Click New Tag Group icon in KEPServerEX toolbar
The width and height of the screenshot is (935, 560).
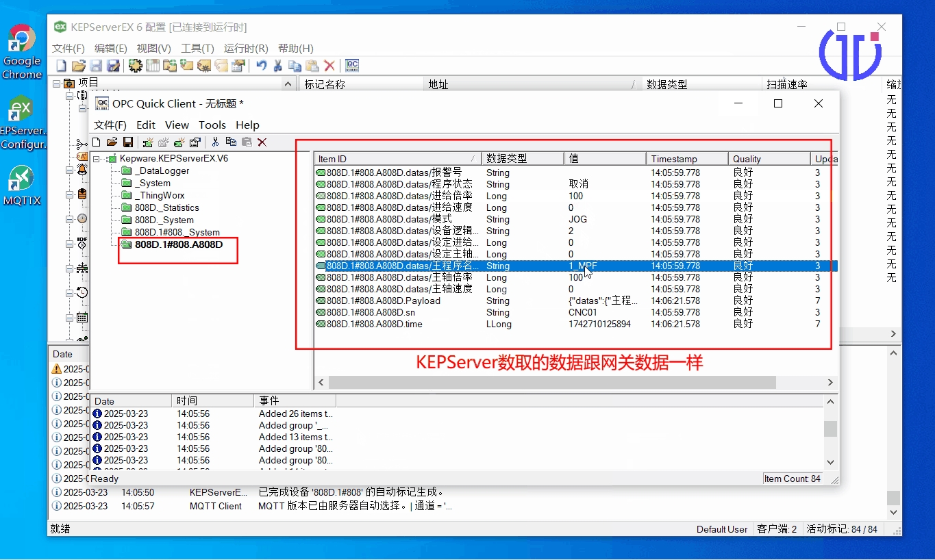[169, 66]
